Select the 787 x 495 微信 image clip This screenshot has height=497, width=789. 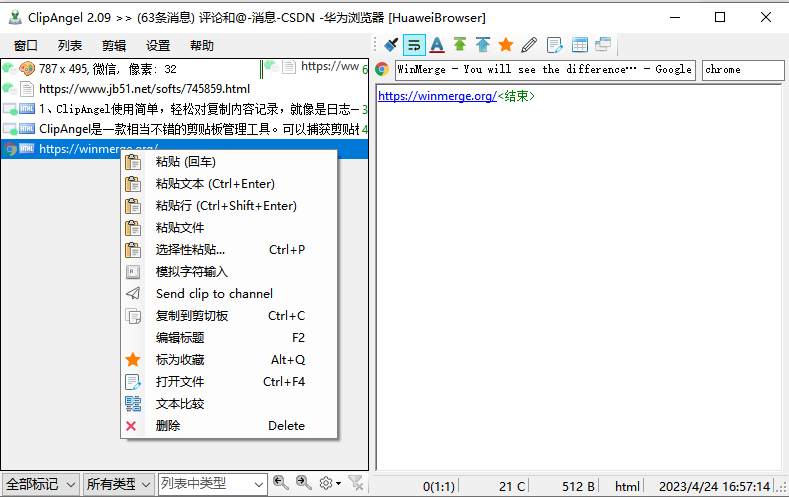pos(130,68)
